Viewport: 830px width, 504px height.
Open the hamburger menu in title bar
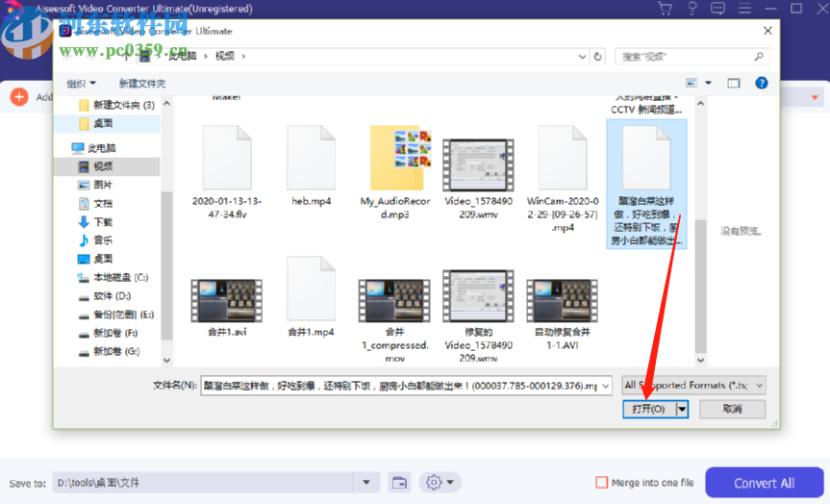point(744,9)
